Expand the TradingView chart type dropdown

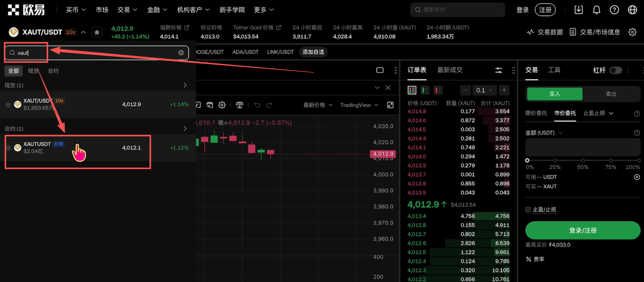click(359, 105)
